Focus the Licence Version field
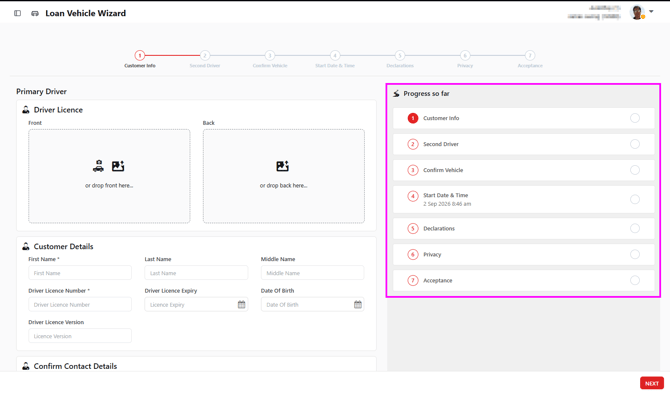Screen dimensions: 670x394 80,336
